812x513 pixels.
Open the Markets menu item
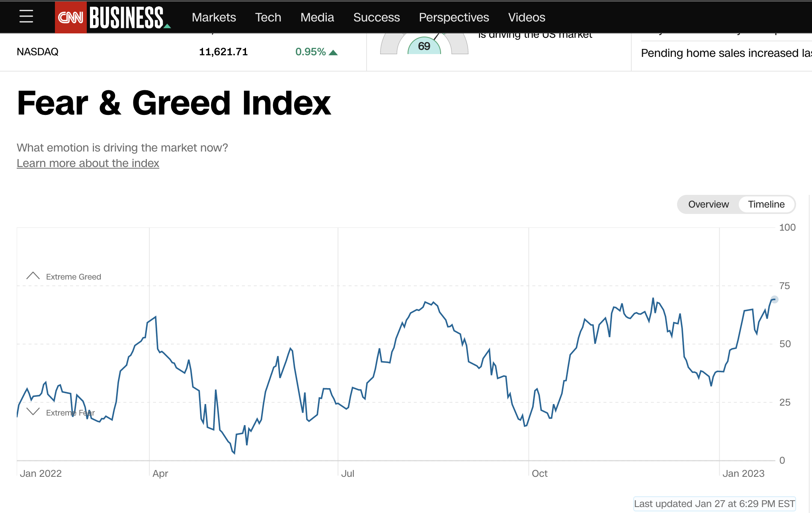[214, 17]
